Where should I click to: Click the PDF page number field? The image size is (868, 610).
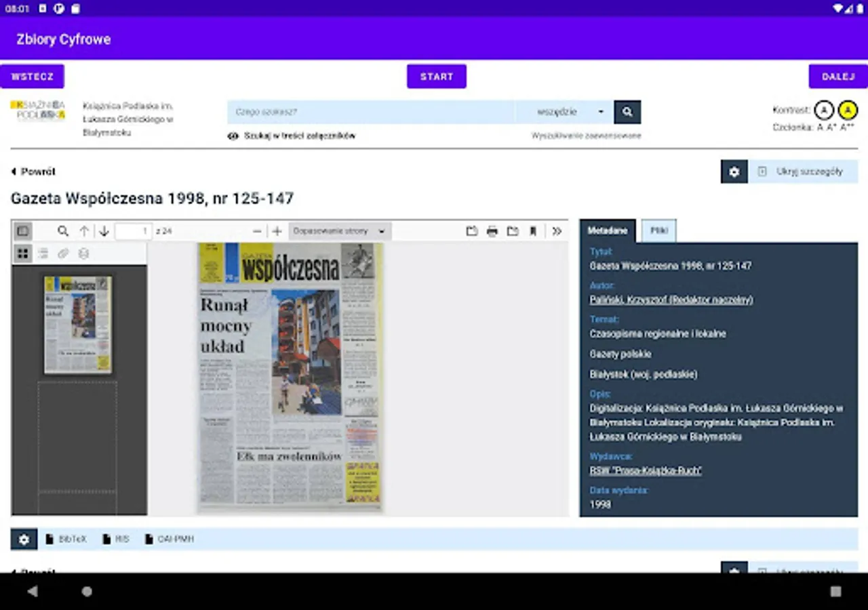(x=134, y=231)
